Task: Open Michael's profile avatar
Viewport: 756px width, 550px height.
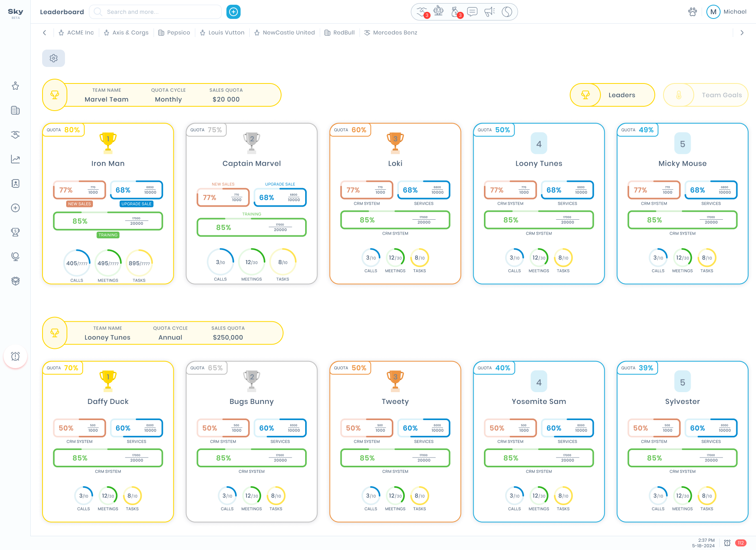Action: click(x=713, y=12)
